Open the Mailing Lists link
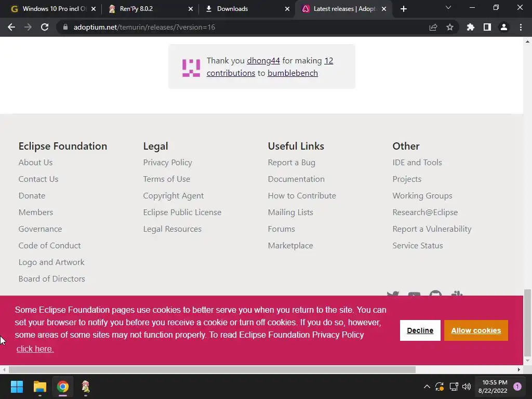 point(290,212)
